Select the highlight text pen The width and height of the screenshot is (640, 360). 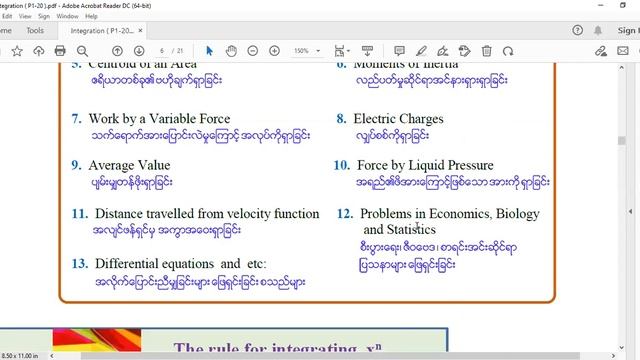click(x=421, y=51)
